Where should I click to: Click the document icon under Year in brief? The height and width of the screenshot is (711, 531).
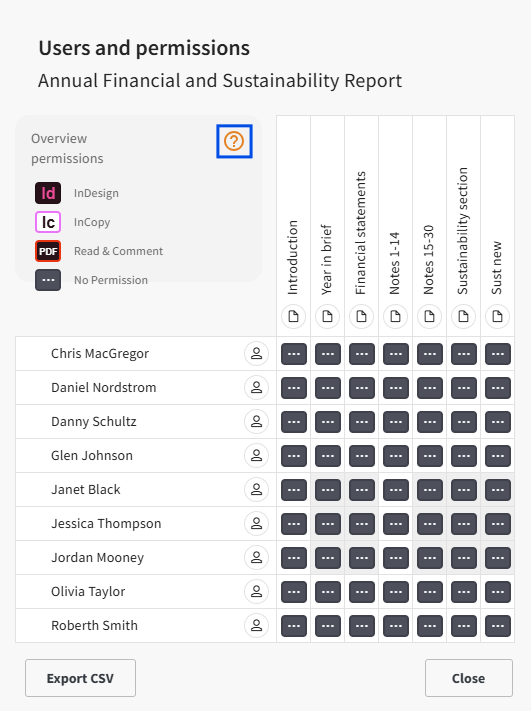pos(327,316)
